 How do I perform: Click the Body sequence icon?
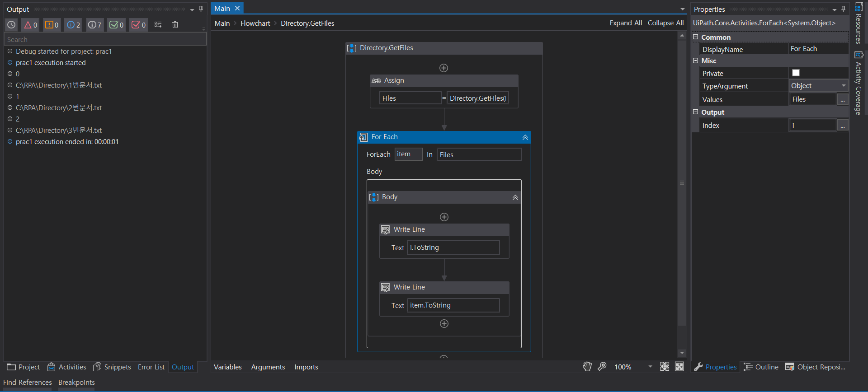tap(374, 197)
